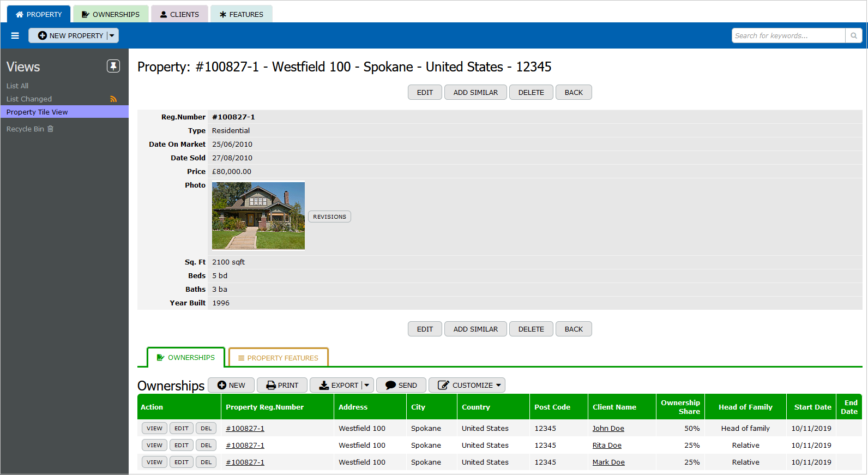Create a new ownership record
The height and width of the screenshot is (475, 868).
(x=231, y=385)
